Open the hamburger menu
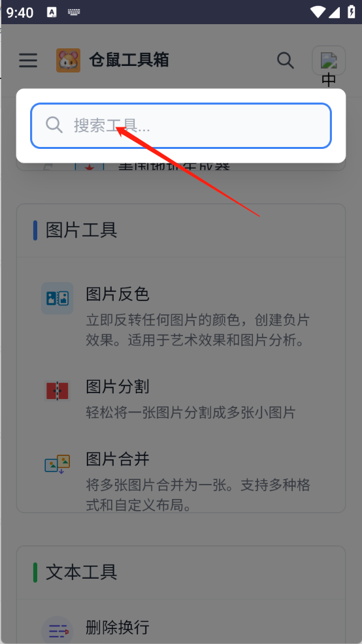 (28, 60)
